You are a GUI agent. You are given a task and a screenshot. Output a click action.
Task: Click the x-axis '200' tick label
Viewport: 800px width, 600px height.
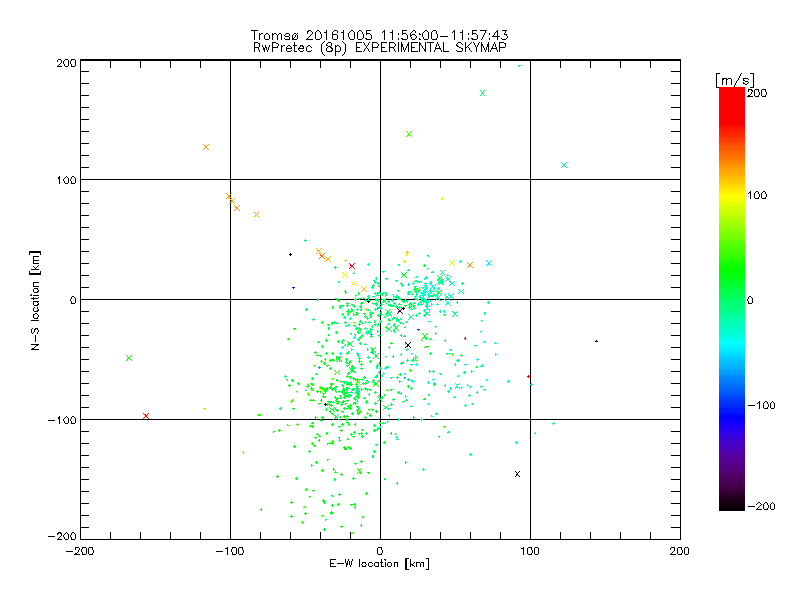coord(680,551)
